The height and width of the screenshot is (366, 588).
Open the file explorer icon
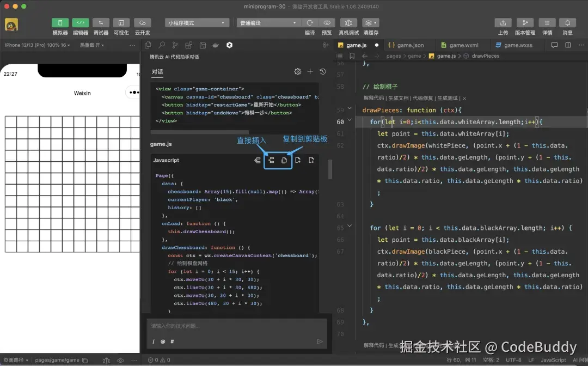point(148,45)
